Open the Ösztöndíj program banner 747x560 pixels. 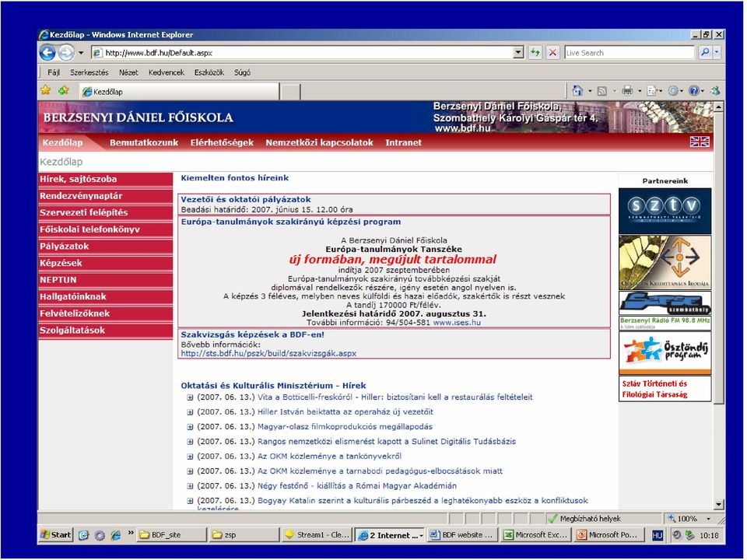tap(665, 353)
